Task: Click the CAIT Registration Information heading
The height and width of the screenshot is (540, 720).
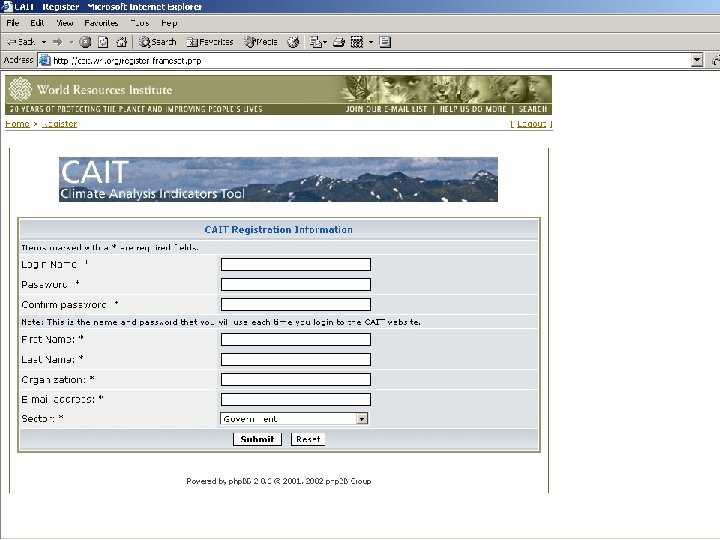Action: (278, 230)
